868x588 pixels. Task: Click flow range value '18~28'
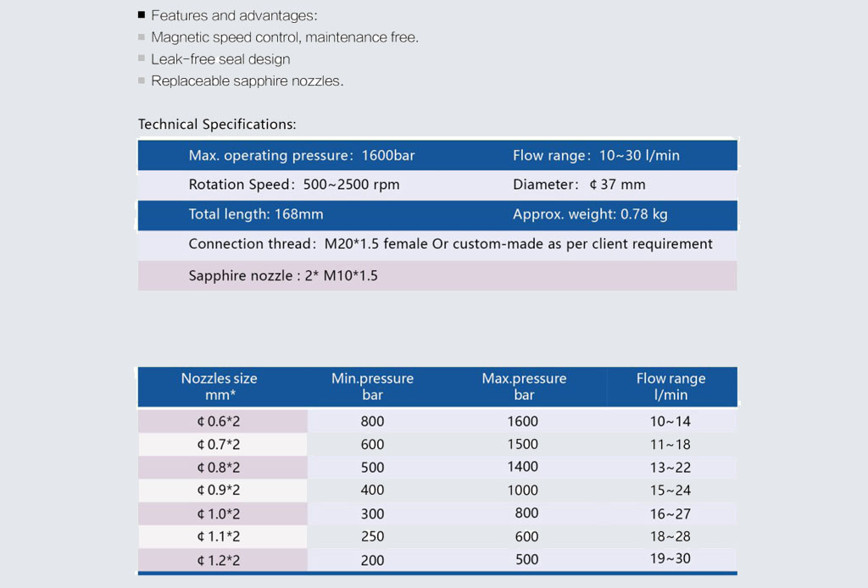click(670, 536)
